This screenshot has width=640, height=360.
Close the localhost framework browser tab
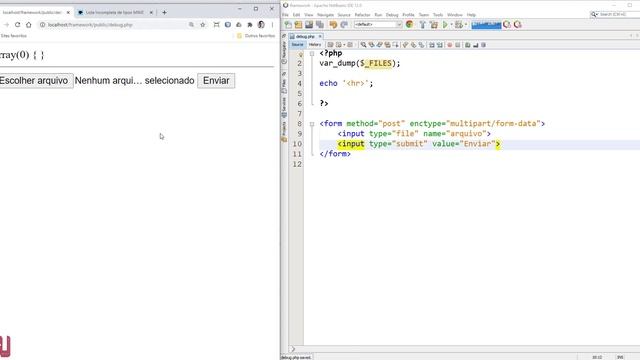pyautogui.click(x=68, y=13)
